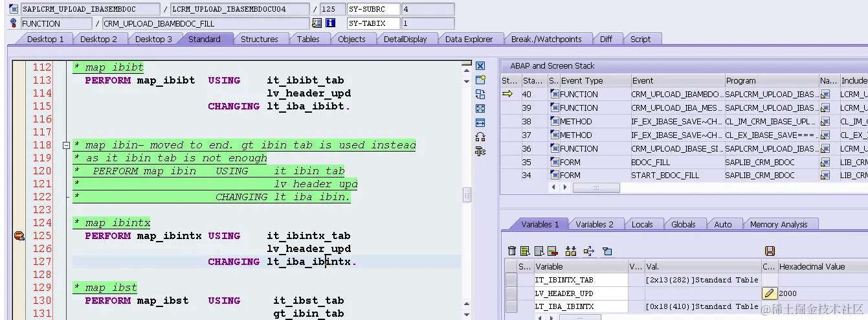
Task: Open the Diff tab
Action: click(606, 40)
